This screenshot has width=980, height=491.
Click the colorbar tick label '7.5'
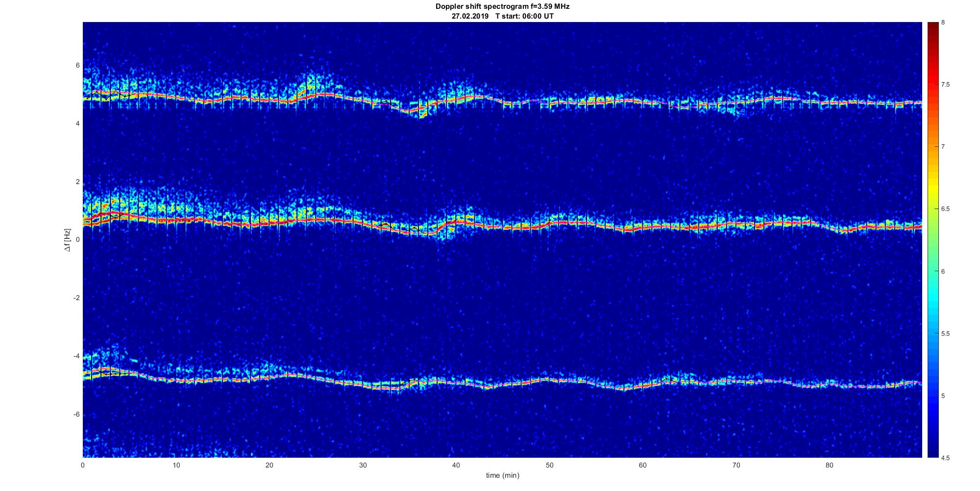(945, 85)
